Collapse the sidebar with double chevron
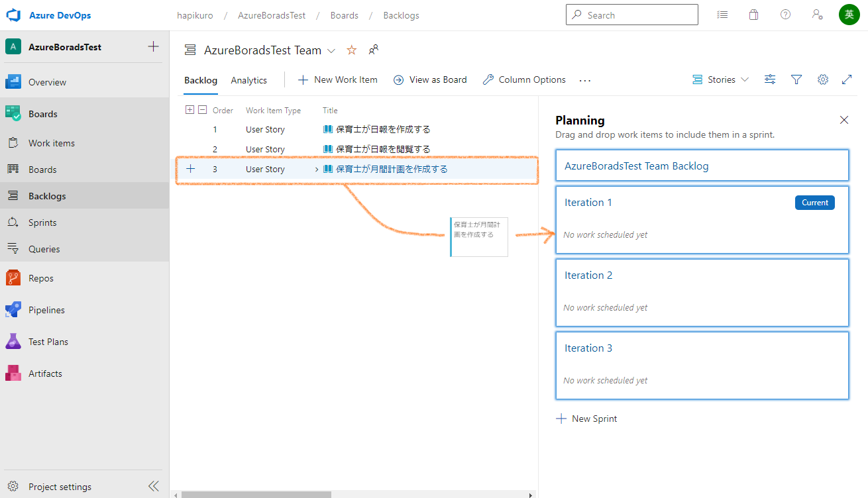 (154, 486)
